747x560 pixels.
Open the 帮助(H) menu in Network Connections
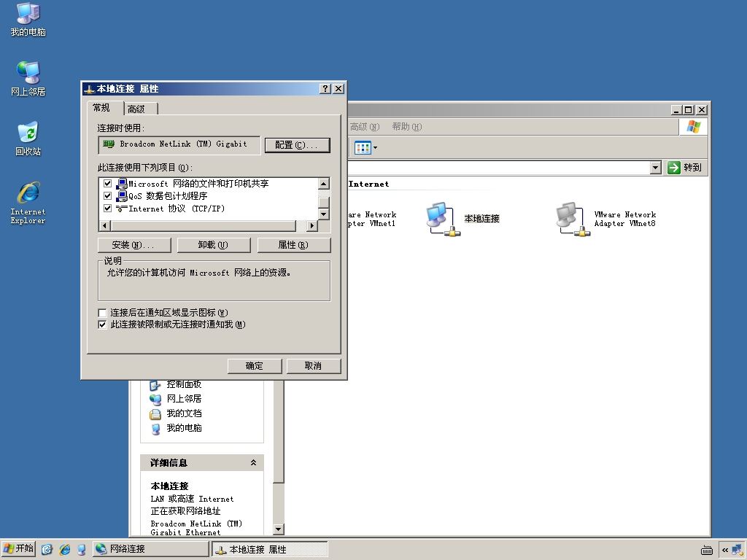point(407,127)
